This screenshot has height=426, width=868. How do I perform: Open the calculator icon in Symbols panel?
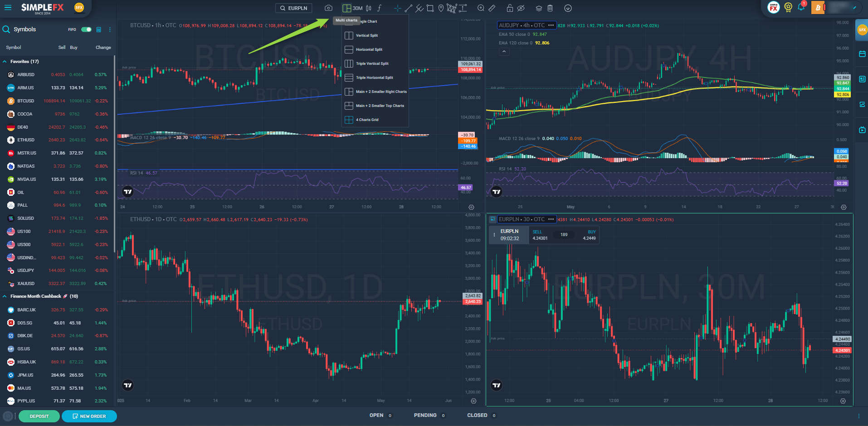pyautogui.click(x=98, y=29)
